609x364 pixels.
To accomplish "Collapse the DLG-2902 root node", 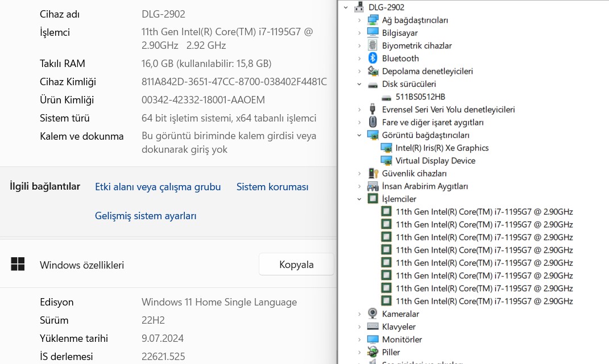I will tap(346, 7).
